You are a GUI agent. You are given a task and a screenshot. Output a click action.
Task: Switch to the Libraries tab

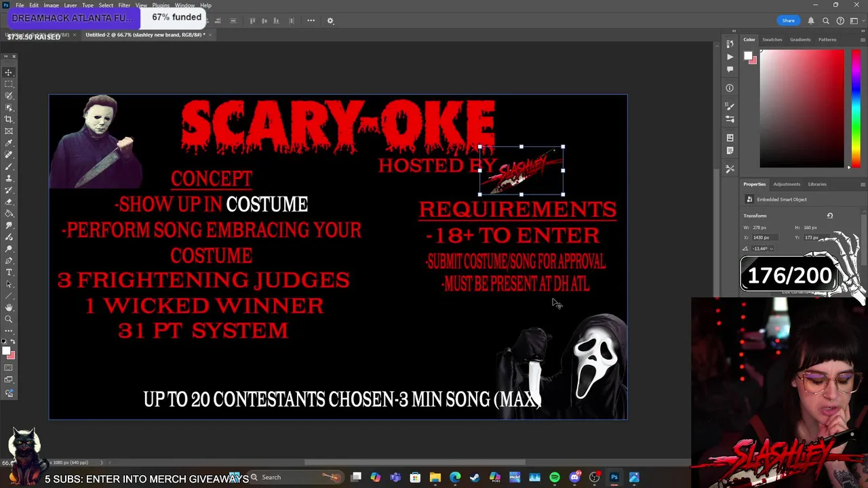coord(817,184)
